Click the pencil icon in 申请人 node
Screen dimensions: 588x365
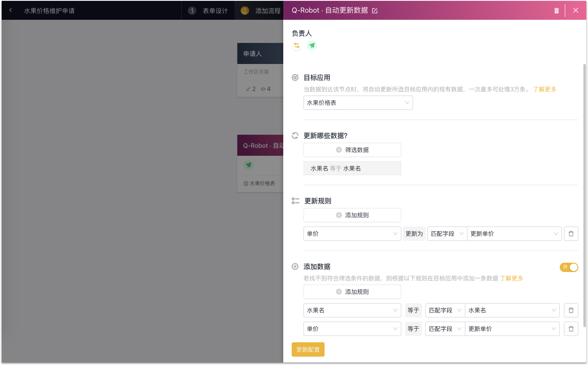click(248, 89)
